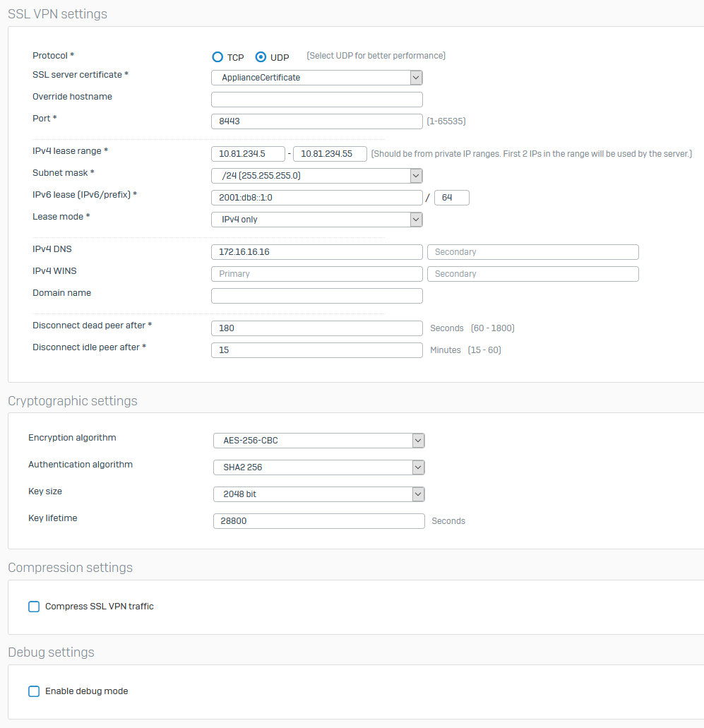
Task: Click the secondary IPv4 WINS field
Action: point(532,274)
